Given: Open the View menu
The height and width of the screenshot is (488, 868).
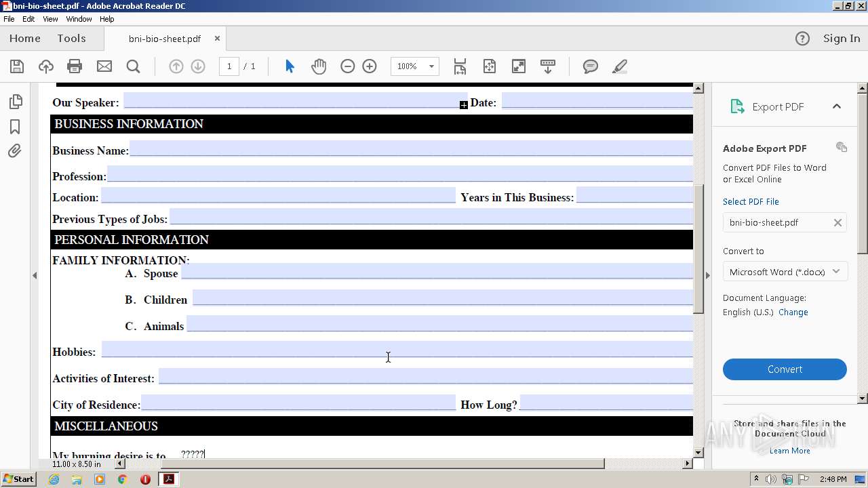Looking at the screenshot, I should point(50,19).
